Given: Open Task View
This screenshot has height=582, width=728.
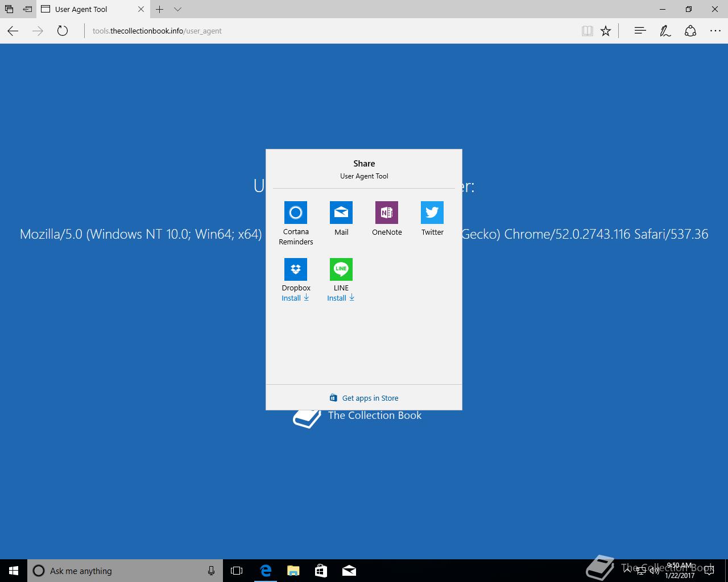Looking at the screenshot, I should tap(237, 571).
